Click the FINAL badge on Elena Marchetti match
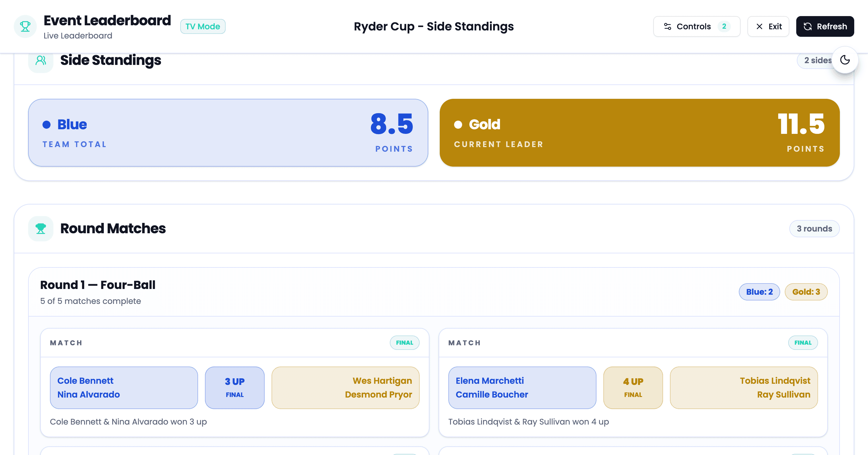The height and width of the screenshot is (455, 868). click(803, 343)
